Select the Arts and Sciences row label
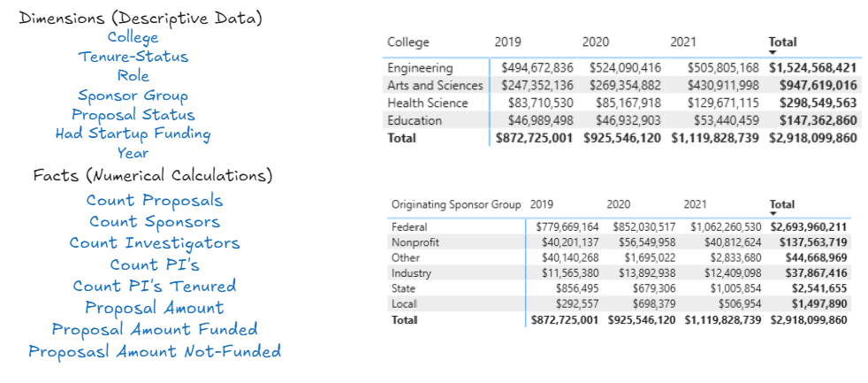 (x=435, y=86)
